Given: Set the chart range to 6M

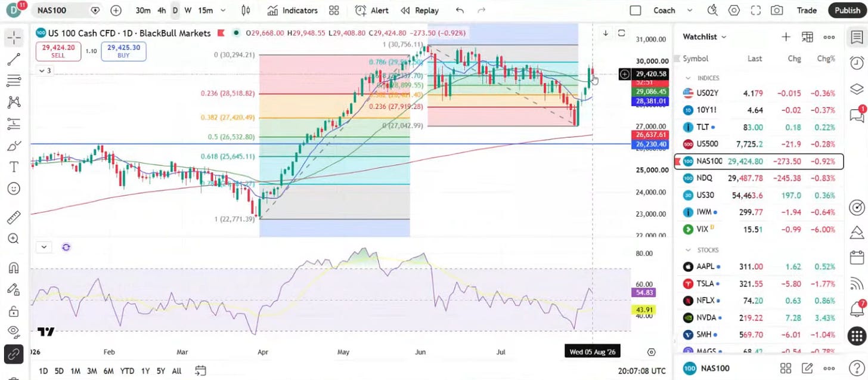Looking at the screenshot, I should (108, 371).
